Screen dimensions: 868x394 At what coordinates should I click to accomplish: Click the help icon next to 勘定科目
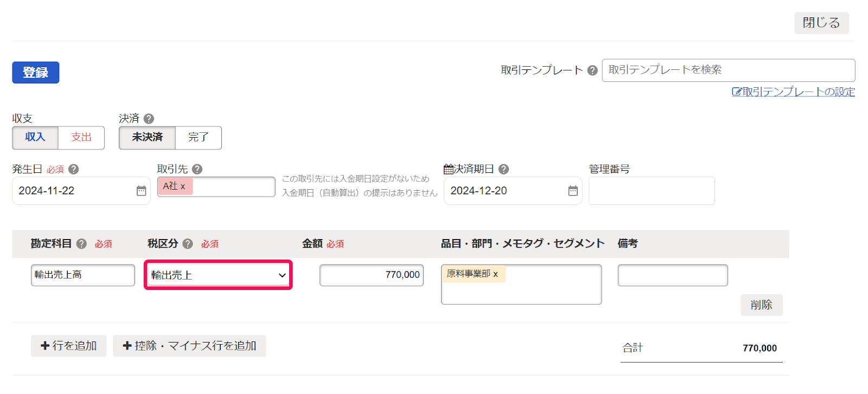pyautogui.click(x=81, y=244)
